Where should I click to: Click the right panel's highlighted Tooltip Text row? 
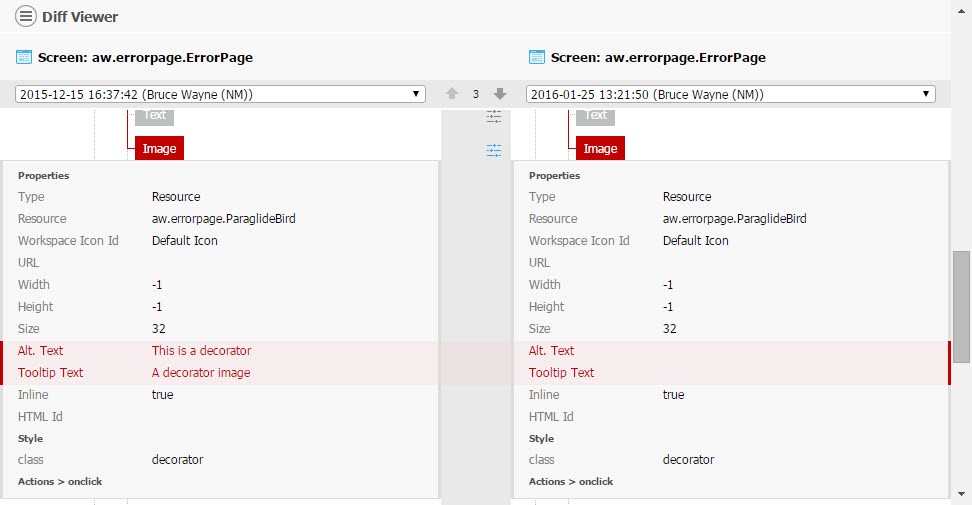pyautogui.click(x=730, y=373)
